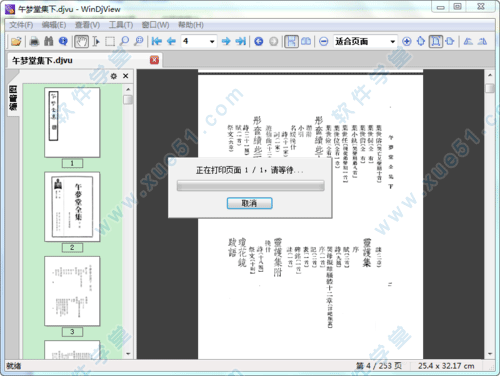Click the print icon in toolbar
500x376 pixels.
pyautogui.click(x=34, y=41)
